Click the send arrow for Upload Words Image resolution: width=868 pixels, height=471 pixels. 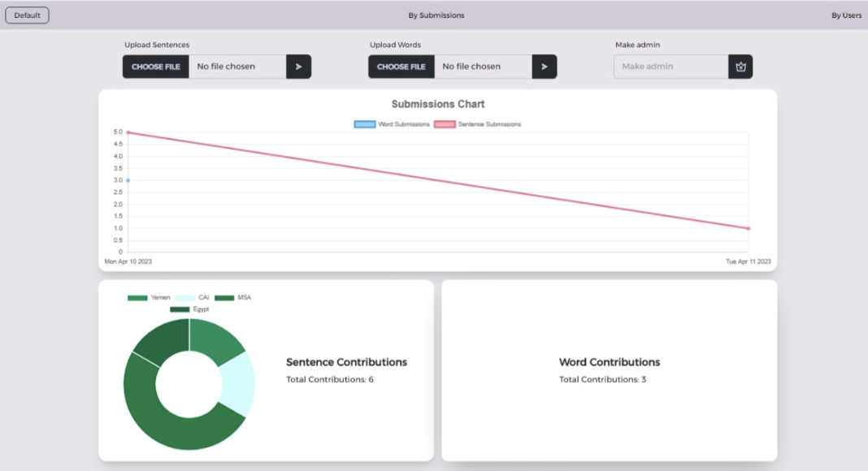544,67
